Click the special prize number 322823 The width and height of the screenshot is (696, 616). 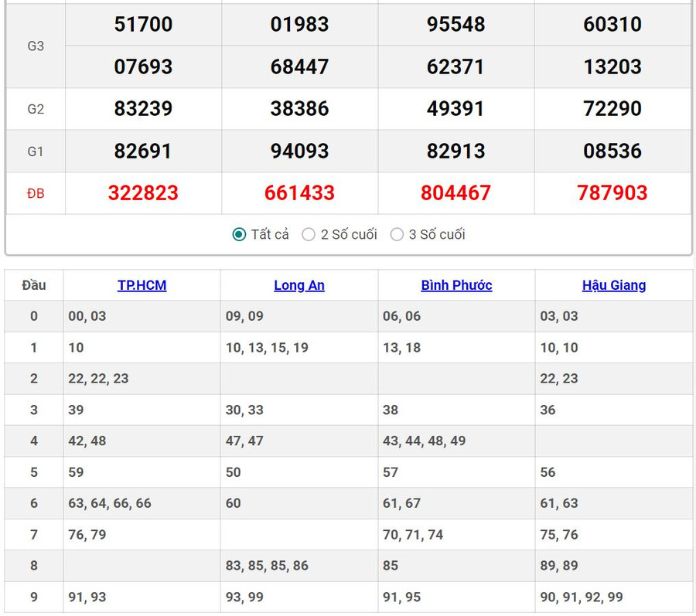tap(143, 193)
